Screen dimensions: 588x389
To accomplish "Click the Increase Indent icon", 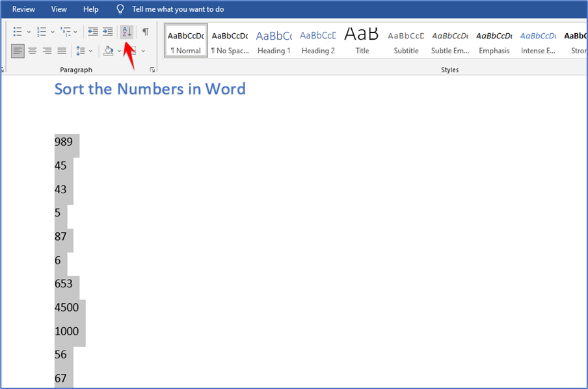I will (107, 31).
